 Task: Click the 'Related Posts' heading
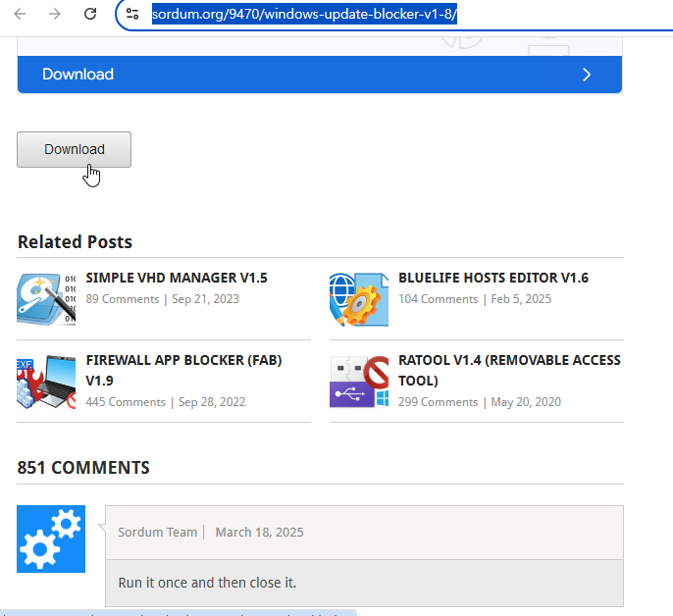click(75, 242)
